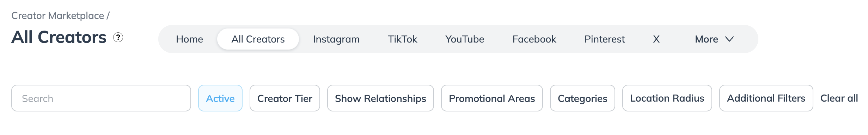Open the Show Relationships filter
The height and width of the screenshot is (135, 868).
click(x=380, y=98)
